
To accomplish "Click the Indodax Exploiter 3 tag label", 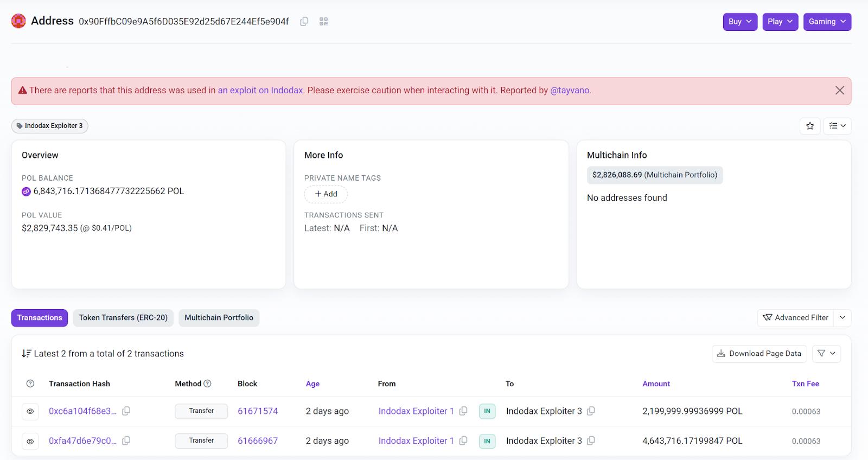I will tap(50, 126).
